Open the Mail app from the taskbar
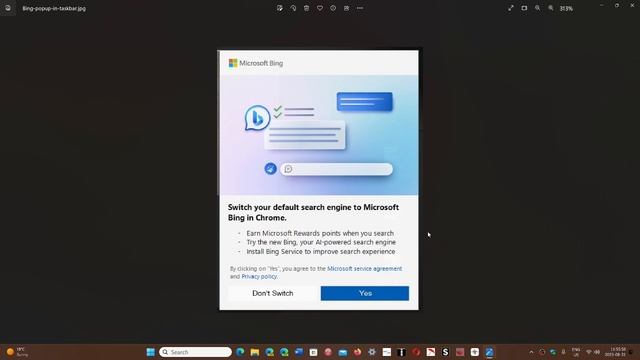 point(343,352)
